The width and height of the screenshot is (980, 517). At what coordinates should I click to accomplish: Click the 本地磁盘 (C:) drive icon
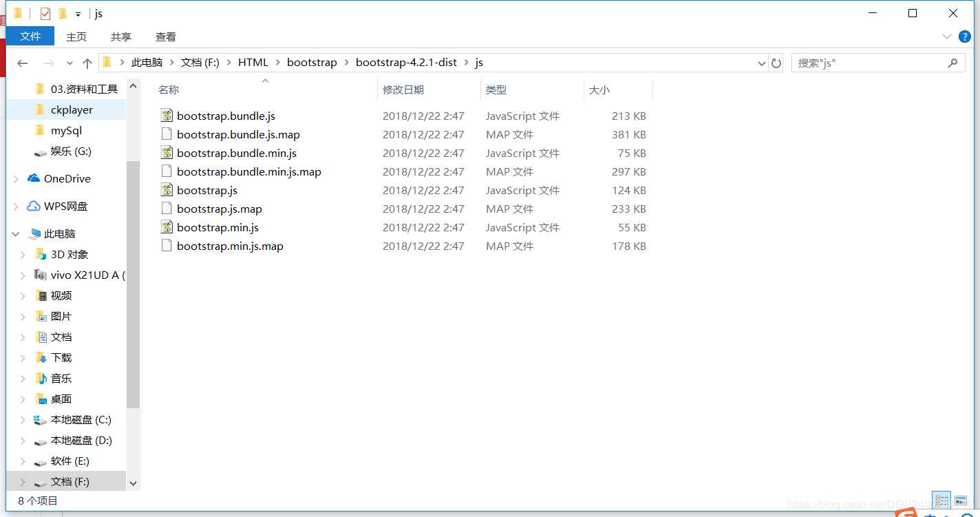[41, 419]
